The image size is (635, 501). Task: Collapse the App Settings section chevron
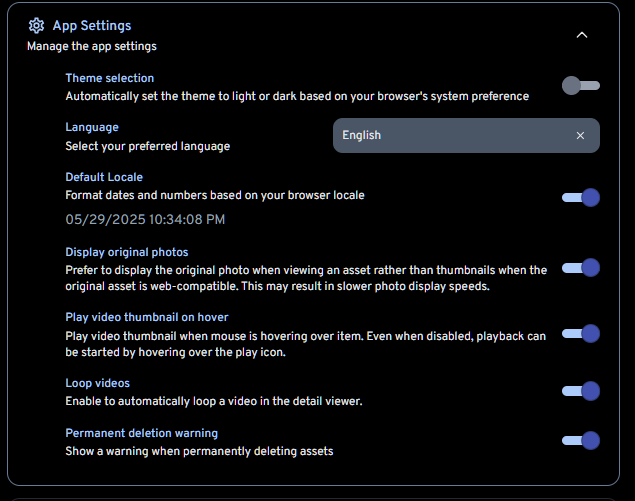(x=582, y=35)
